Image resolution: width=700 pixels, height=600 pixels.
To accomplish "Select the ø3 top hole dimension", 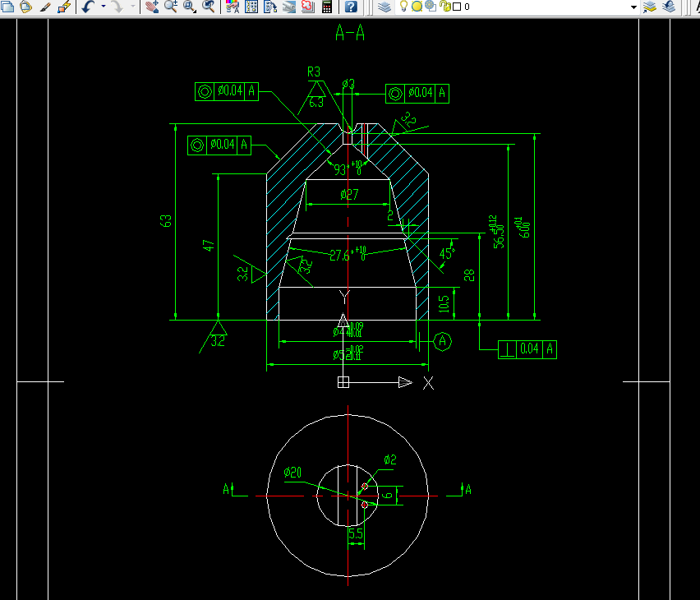I will click(x=348, y=84).
